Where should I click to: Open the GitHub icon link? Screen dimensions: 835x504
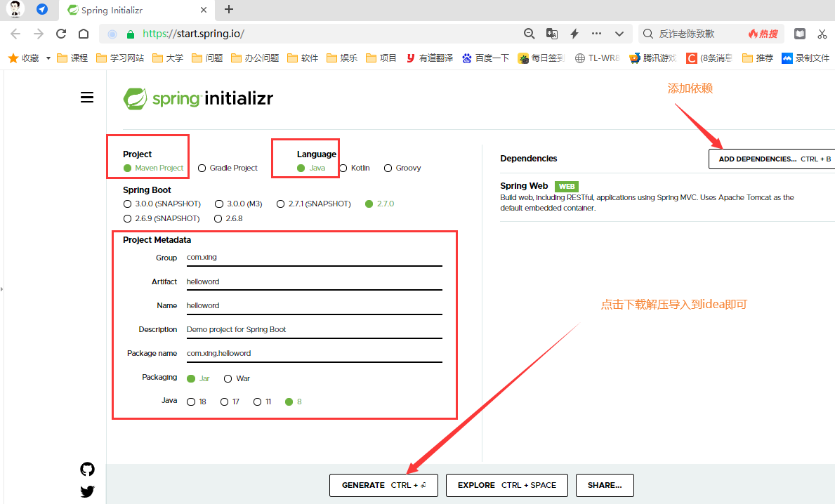click(x=87, y=469)
